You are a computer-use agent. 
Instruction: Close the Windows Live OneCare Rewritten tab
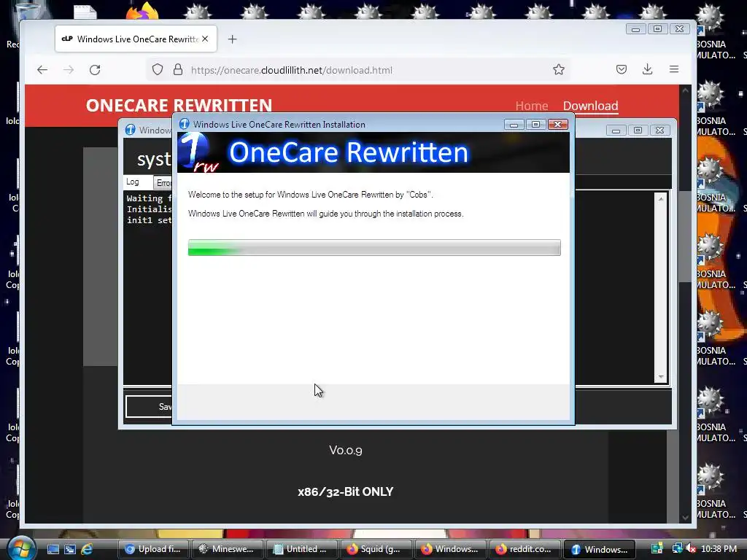tap(205, 39)
